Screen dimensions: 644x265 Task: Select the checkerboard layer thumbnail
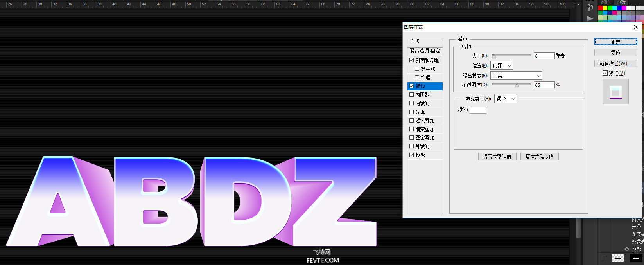pos(618,258)
